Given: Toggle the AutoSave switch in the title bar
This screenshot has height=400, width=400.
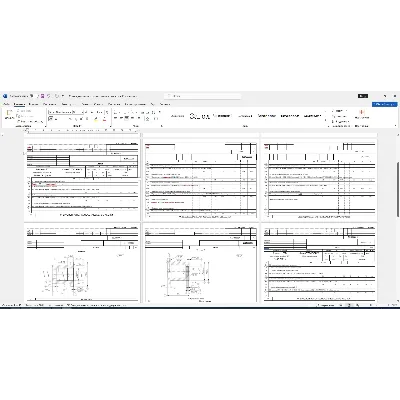Looking at the screenshot, I should click(32, 96).
